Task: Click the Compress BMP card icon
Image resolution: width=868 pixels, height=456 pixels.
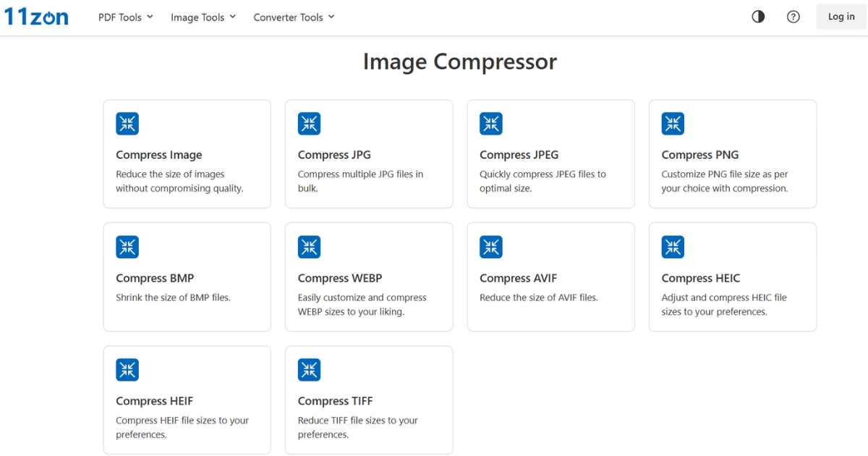Action: (127, 247)
